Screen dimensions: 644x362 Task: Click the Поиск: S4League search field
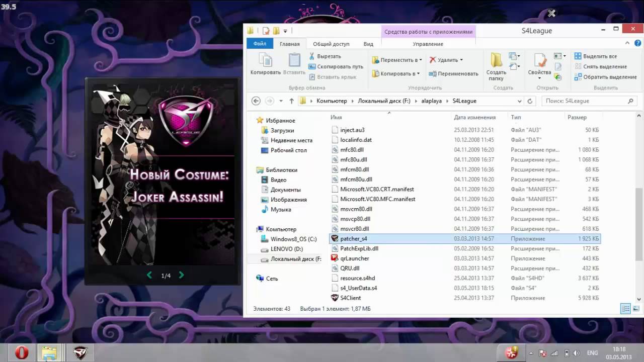[589, 101]
